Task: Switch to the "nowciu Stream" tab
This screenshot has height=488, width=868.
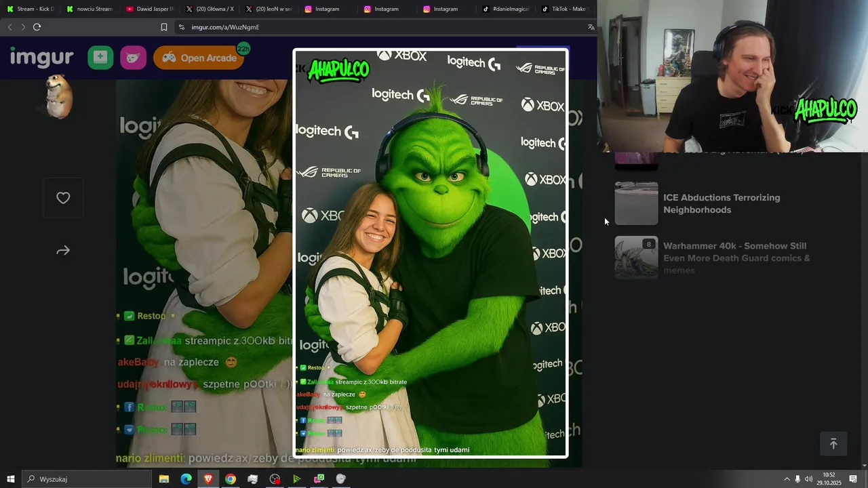Action: coord(90,9)
